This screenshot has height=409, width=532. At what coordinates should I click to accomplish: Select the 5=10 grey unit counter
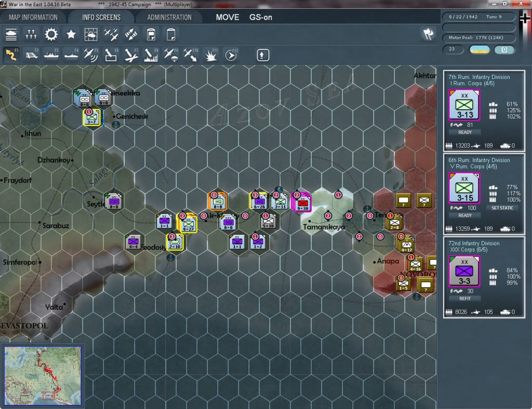pos(269,221)
